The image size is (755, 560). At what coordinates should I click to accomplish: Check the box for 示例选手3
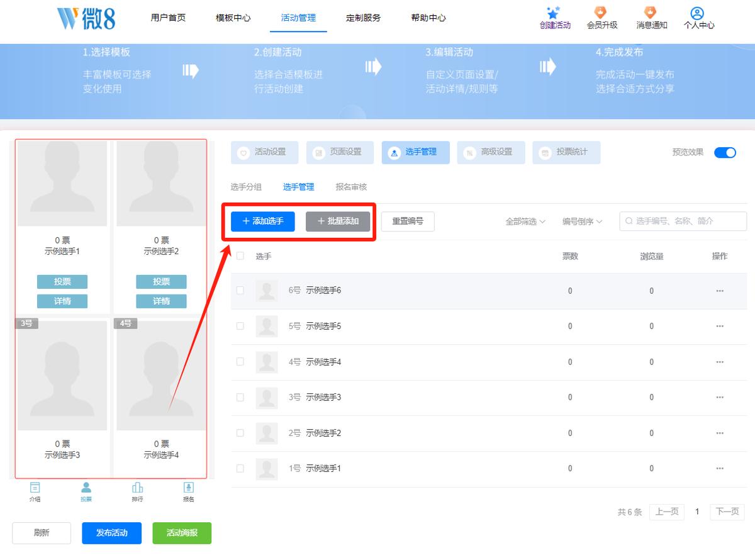tap(240, 397)
